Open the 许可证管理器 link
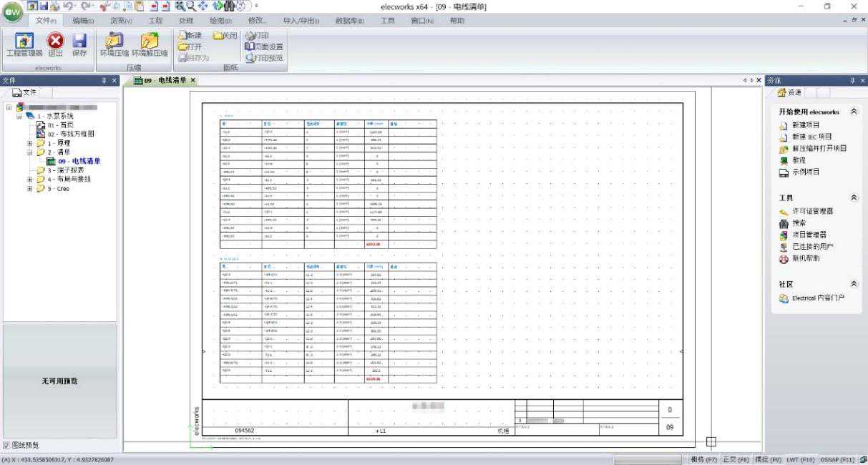Screen dimensions: 868x465 coord(812,211)
